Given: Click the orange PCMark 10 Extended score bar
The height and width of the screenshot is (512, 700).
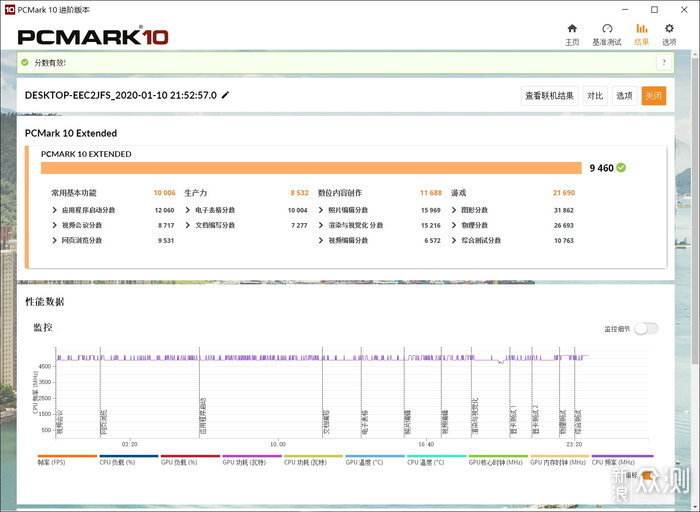Looking at the screenshot, I should coord(311,168).
